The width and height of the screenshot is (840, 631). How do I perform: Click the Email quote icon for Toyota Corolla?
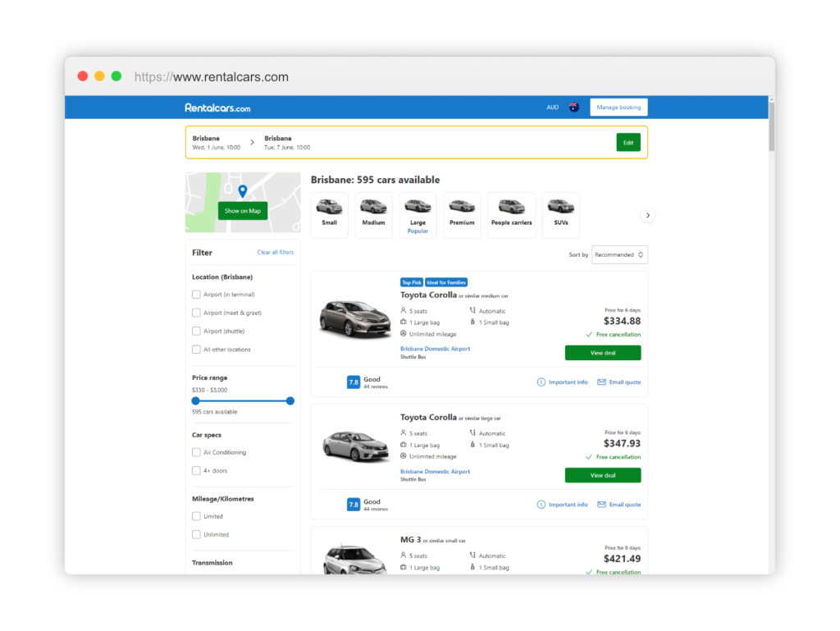click(x=601, y=382)
